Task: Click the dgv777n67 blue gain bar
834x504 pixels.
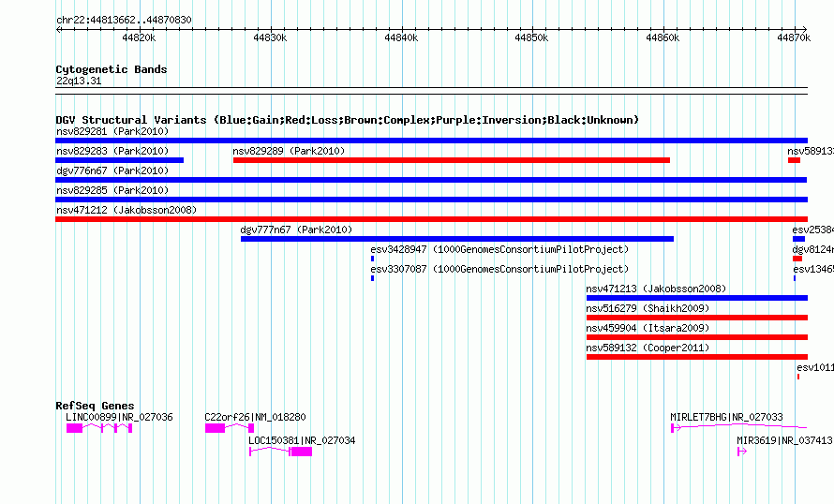Action: (x=457, y=239)
